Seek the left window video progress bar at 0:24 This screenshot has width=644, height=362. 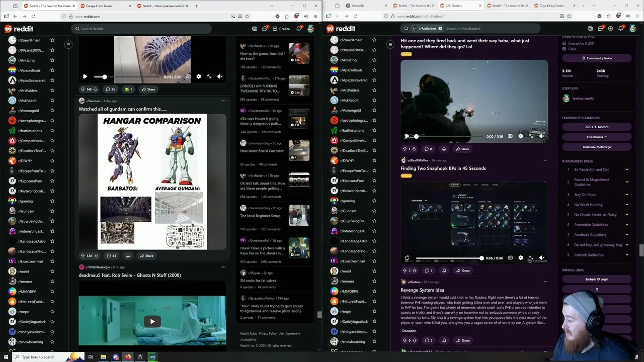(128, 77)
